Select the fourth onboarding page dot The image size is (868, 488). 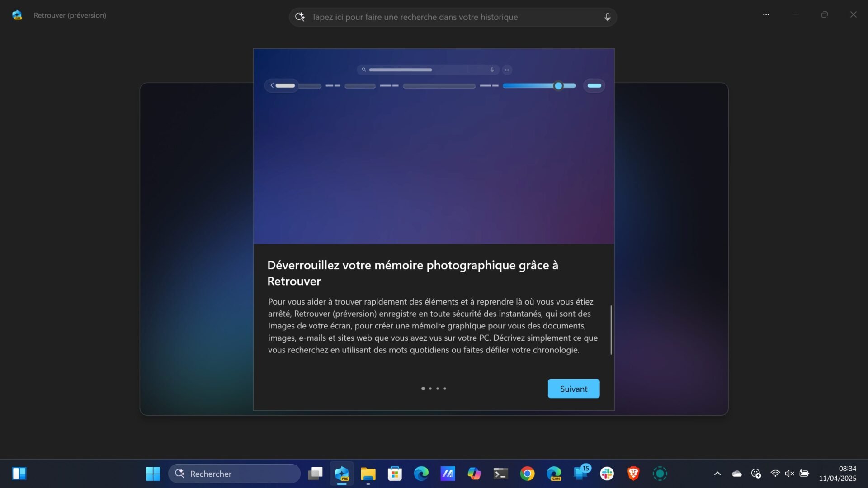click(x=444, y=389)
